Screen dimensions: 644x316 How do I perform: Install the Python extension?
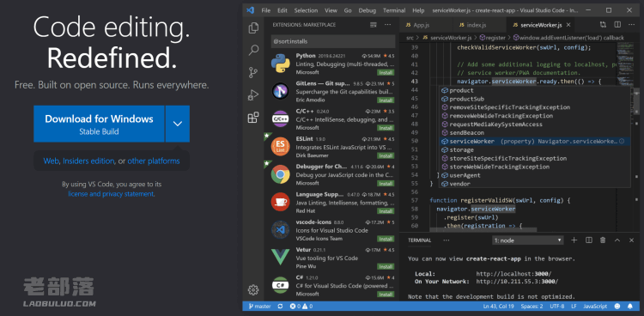click(x=386, y=72)
